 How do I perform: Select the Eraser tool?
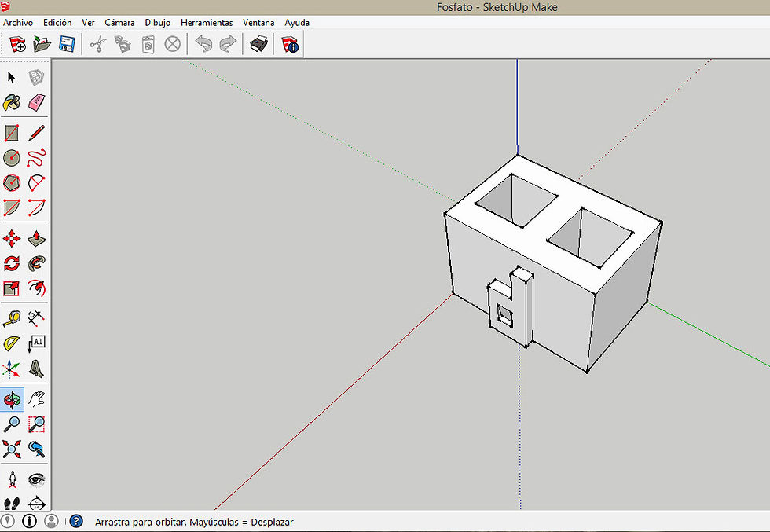click(x=36, y=103)
